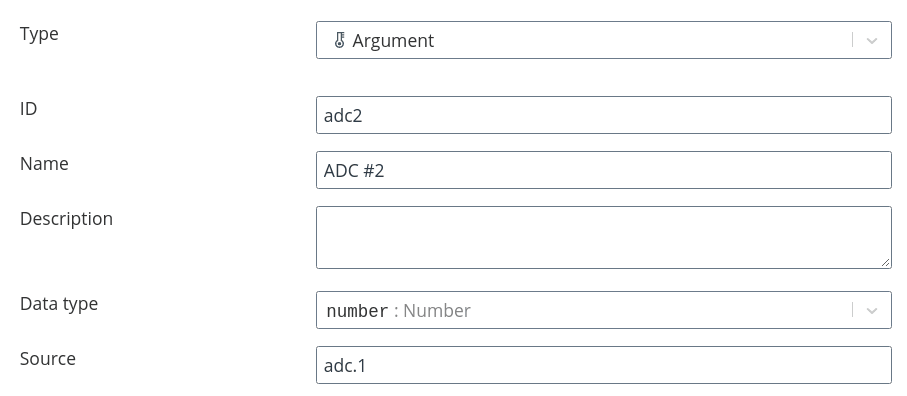The image size is (907, 396).
Task: Click the Name field label
Action: point(45,164)
